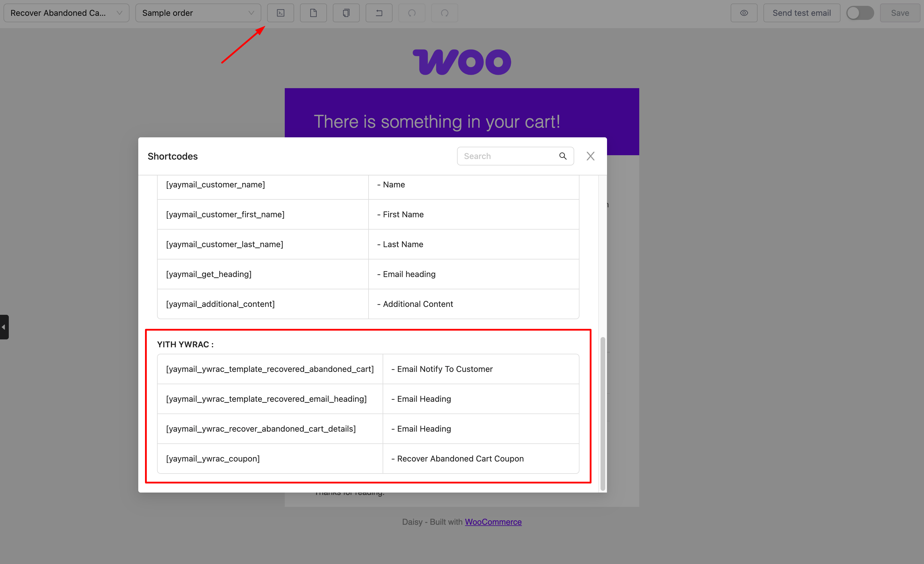Click the shortcodes terminal icon in toolbar
The width and height of the screenshot is (924, 564).
pos(280,13)
